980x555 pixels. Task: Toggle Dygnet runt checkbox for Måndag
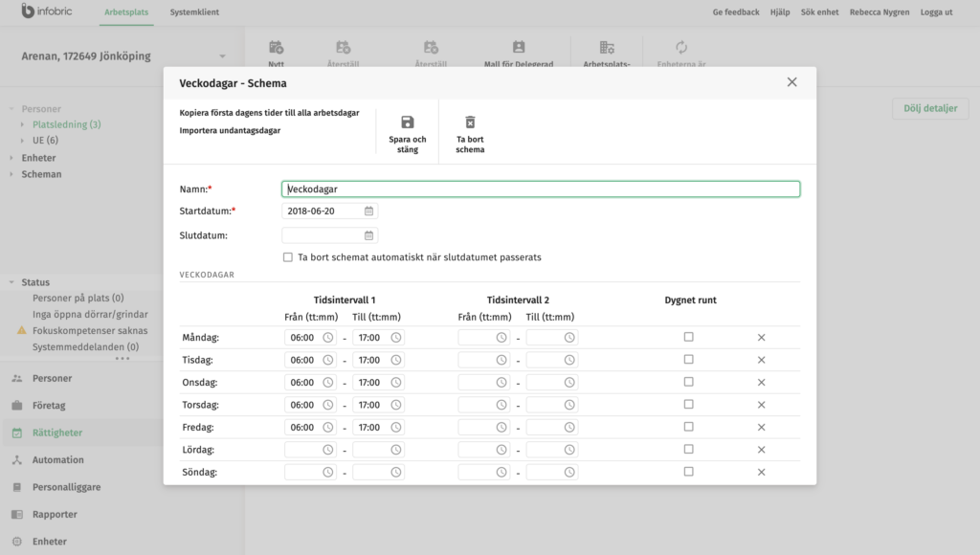[689, 337]
